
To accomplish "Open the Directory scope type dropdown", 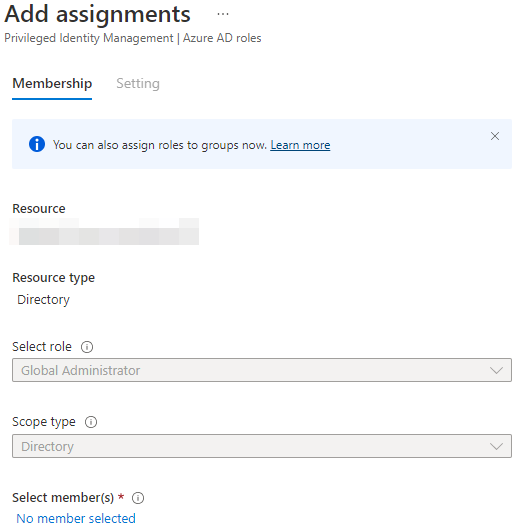I will [262, 446].
